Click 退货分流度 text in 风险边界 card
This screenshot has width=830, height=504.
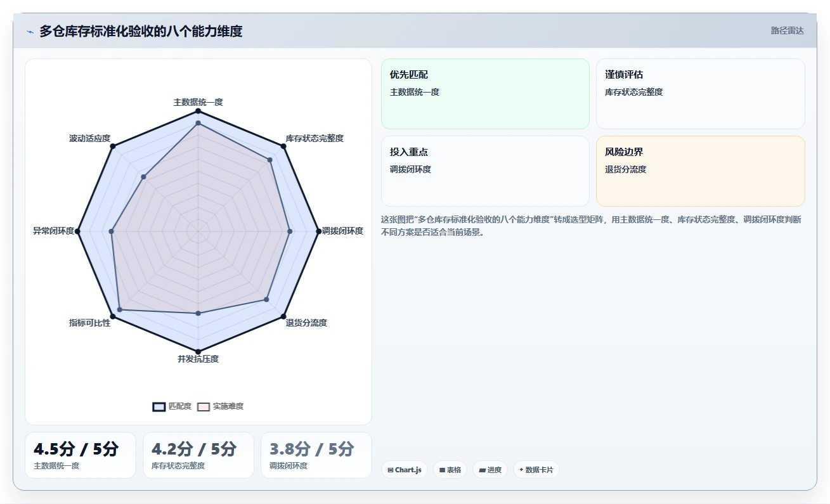pyautogui.click(x=626, y=169)
